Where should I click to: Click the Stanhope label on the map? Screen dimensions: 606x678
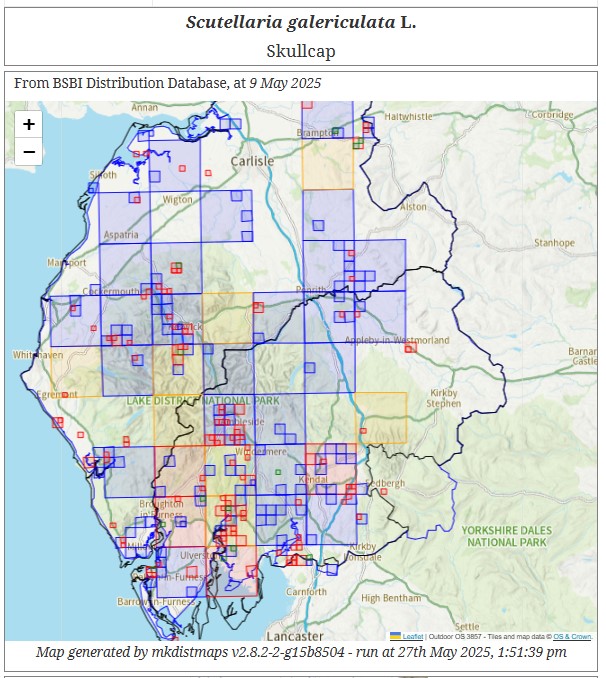tap(555, 243)
